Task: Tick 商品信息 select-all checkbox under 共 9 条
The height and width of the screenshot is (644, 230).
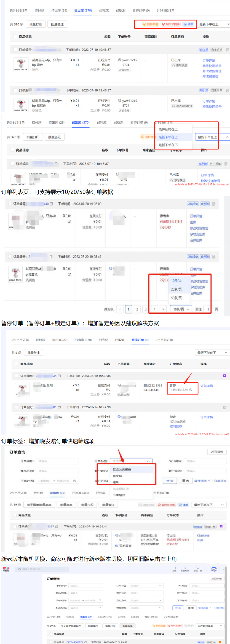Action: [17, 364]
